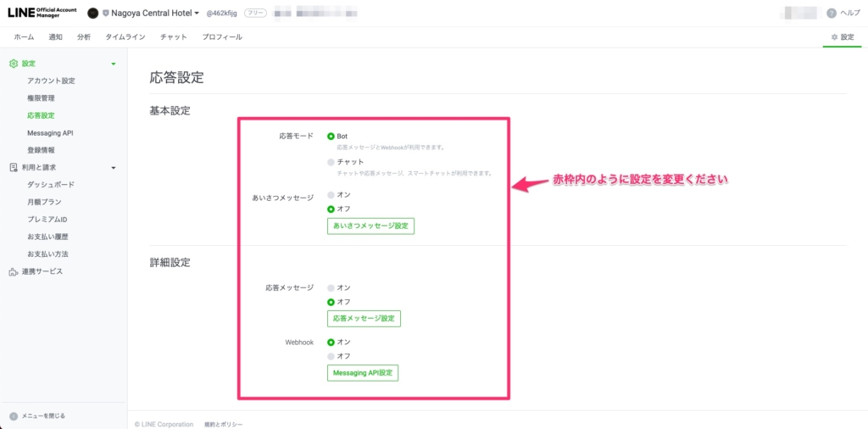Switch to the チャット tab
This screenshot has width=868, height=429.
click(173, 37)
